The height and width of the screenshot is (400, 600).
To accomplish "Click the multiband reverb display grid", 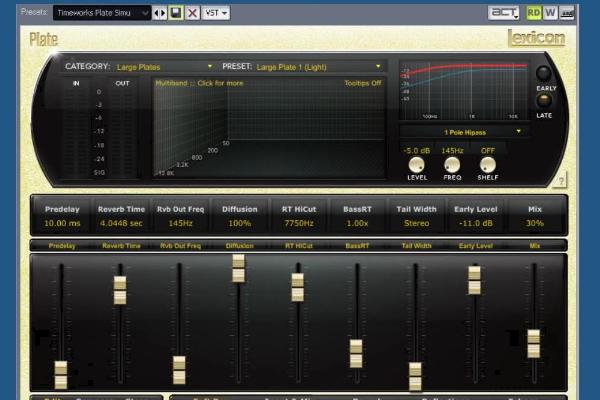I will [x=269, y=127].
